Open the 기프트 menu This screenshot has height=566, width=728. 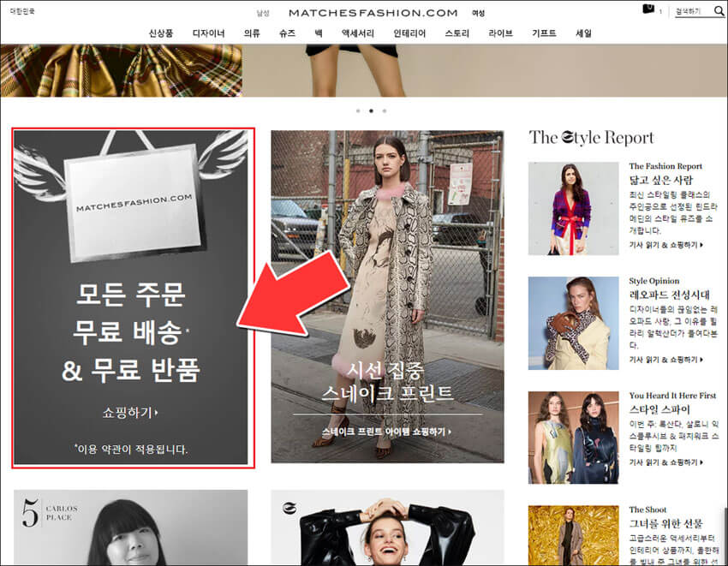click(x=544, y=33)
